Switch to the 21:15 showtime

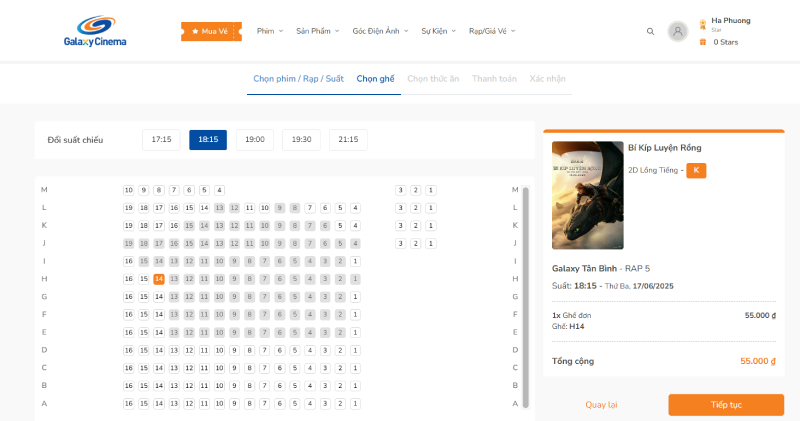pyautogui.click(x=348, y=139)
